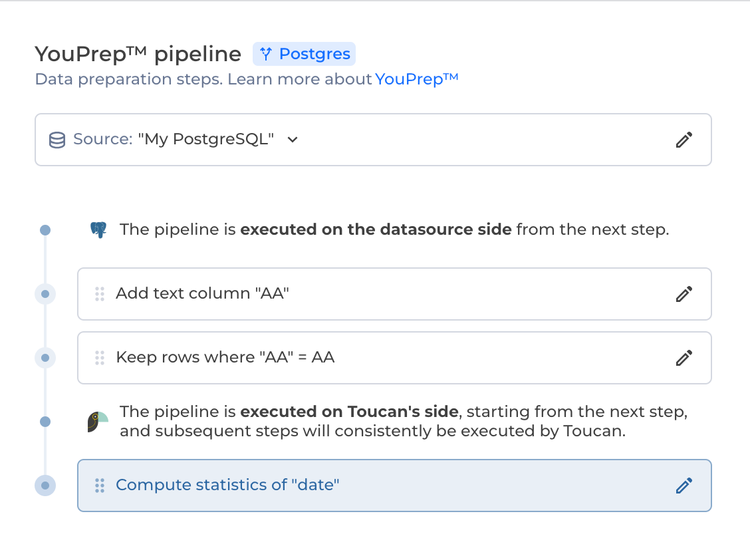Edit the Compute statistics of "date" step

point(684,486)
